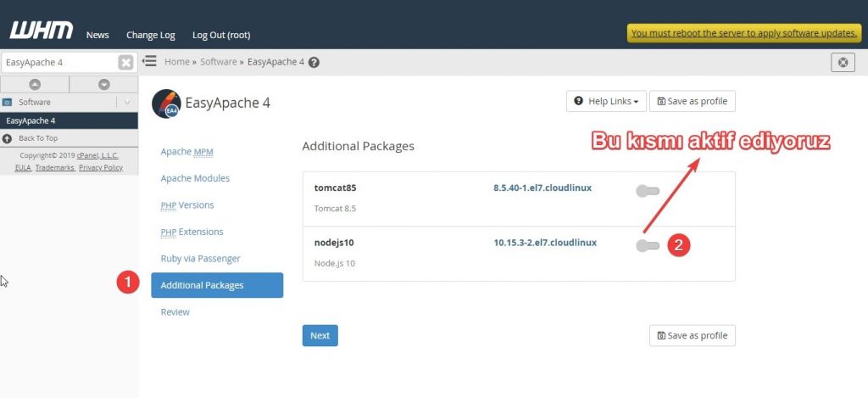Click the Next button

(x=320, y=335)
